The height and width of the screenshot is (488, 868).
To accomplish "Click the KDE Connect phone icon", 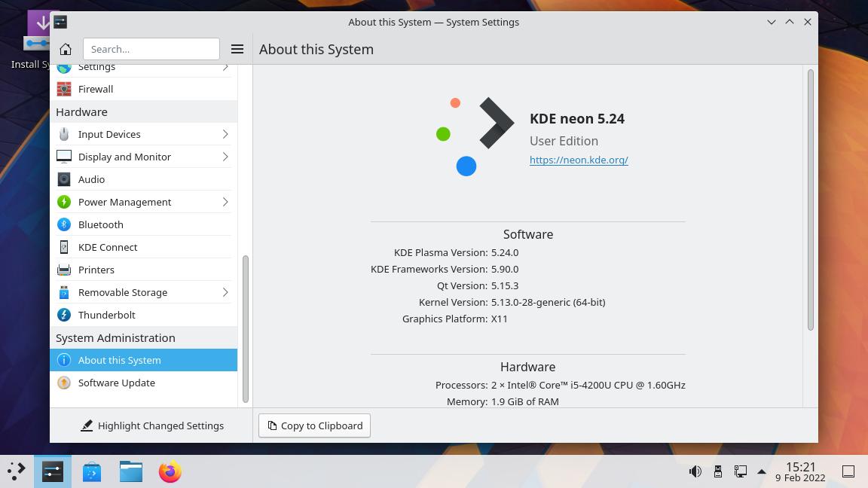I will pyautogui.click(x=64, y=247).
